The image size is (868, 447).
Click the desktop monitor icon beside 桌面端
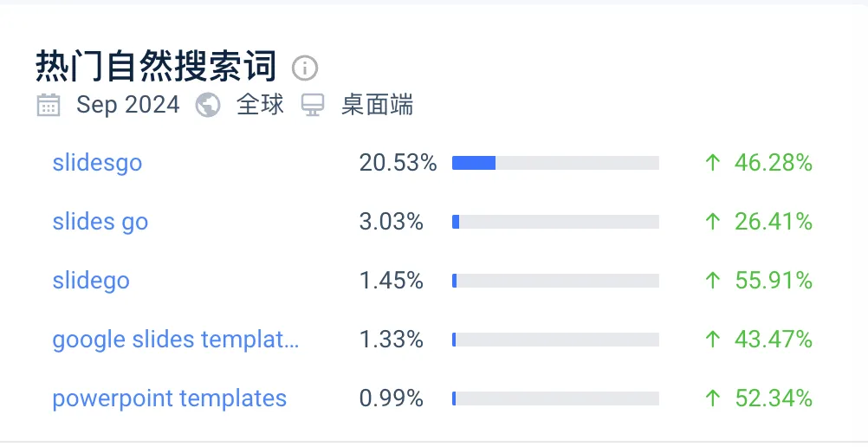pyautogui.click(x=313, y=106)
